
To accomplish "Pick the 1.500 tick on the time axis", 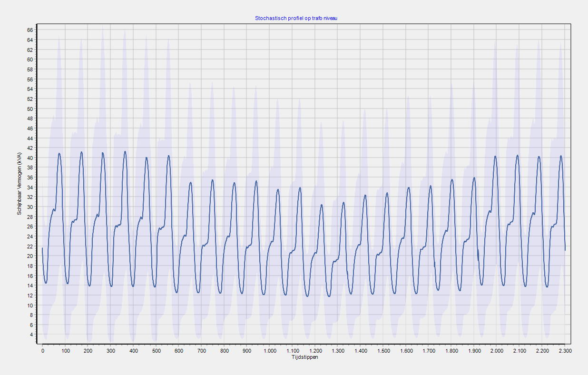I will (x=383, y=351).
